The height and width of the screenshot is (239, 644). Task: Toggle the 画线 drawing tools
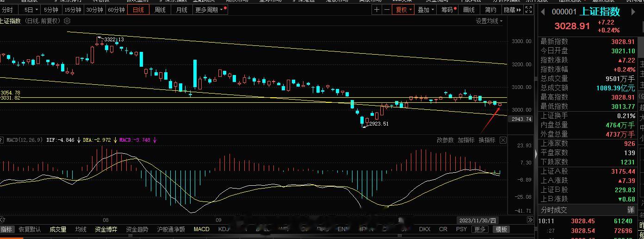tap(469, 10)
